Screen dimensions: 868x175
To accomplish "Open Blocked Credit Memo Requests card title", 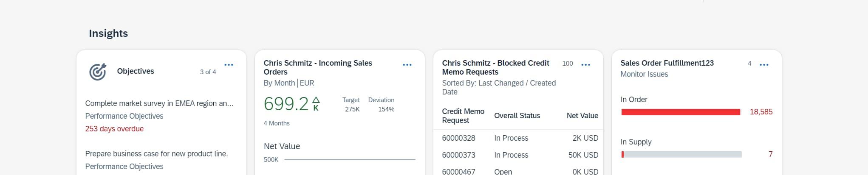I will tap(495, 67).
